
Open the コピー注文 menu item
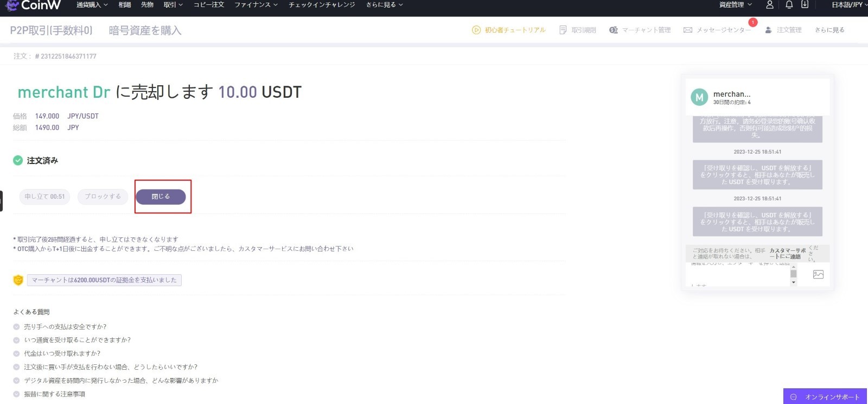pyautogui.click(x=209, y=5)
